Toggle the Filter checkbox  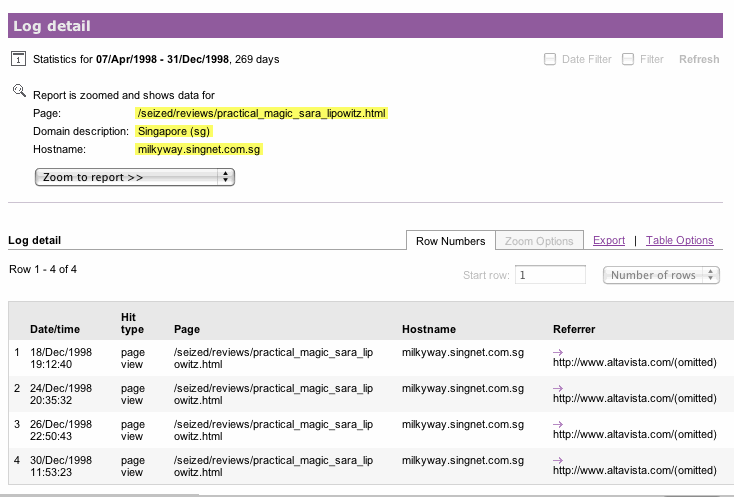click(628, 59)
